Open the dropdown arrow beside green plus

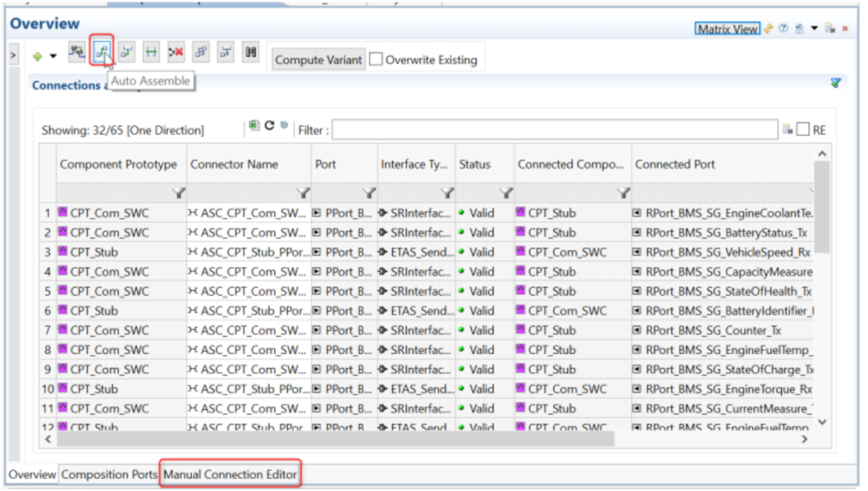click(x=53, y=56)
